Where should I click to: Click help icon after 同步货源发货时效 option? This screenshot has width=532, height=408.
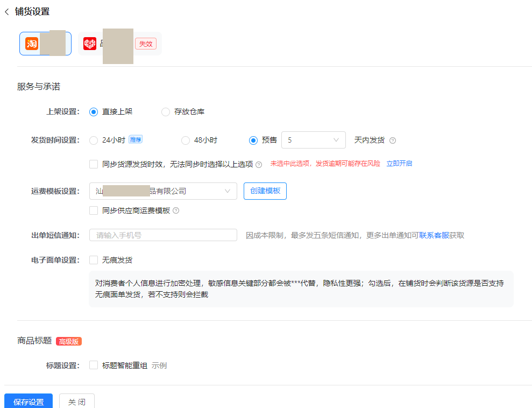259,165
